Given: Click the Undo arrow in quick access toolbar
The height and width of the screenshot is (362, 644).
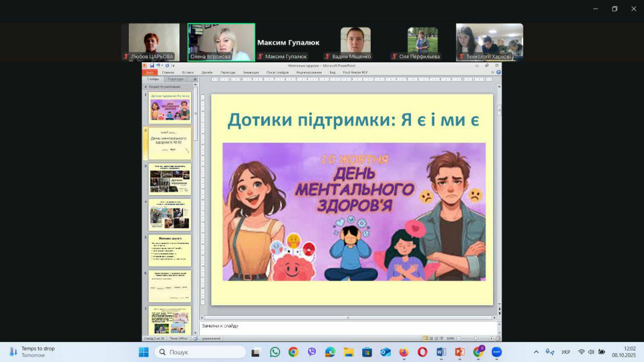Looking at the screenshot, I should pos(157,65).
